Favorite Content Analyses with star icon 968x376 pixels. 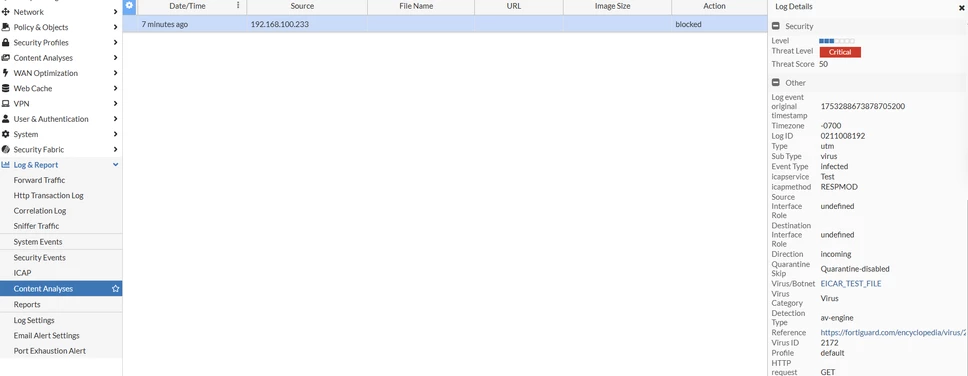(x=115, y=288)
